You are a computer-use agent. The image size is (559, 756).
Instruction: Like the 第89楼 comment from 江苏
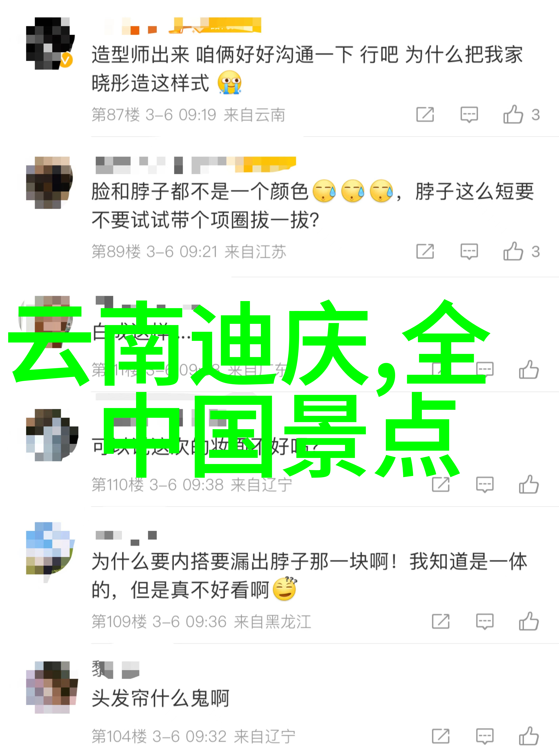513,251
